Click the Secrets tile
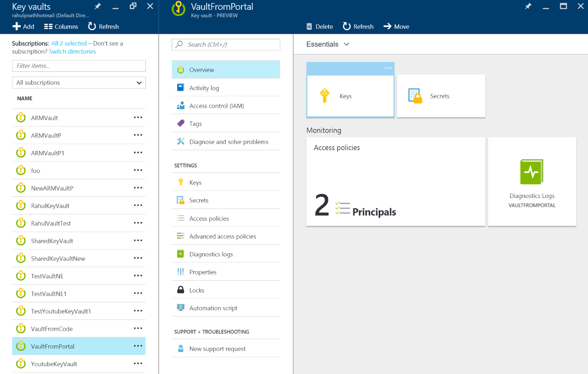588x374 pixels. tap(441, 96)
